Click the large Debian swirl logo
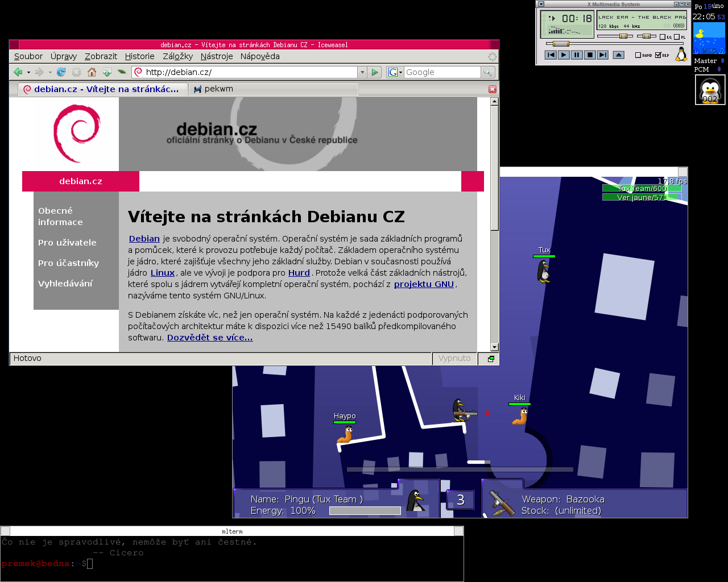The width and height of the screenshot is (728, 582). coord(77,134)
